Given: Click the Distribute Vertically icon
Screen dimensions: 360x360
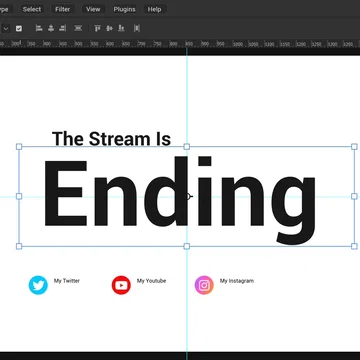Looking at the screenshot, I should pos(78,28).
